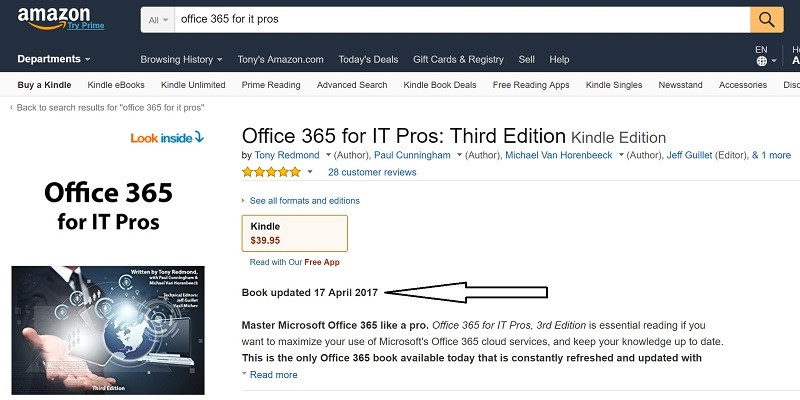Expand the Read more description
This screenshot has width=800, height=400.
[273, 375]
